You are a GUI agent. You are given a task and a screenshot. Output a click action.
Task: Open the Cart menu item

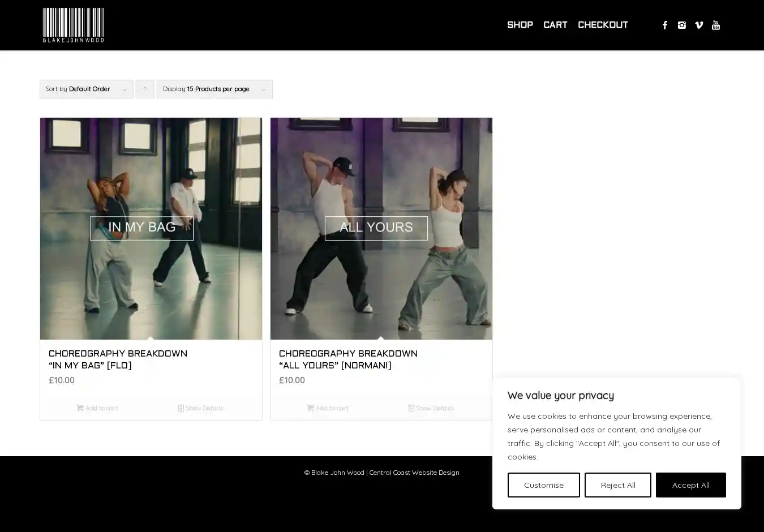pos(555,25)
